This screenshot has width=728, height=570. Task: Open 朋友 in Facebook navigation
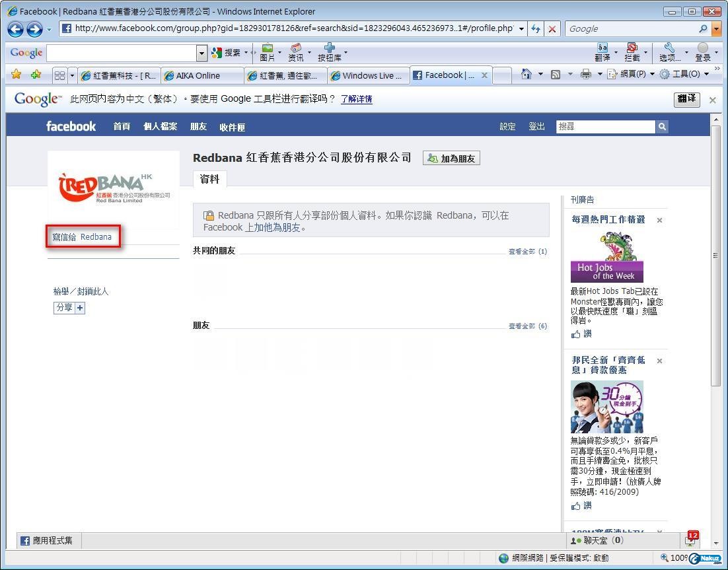pos(198,127)
